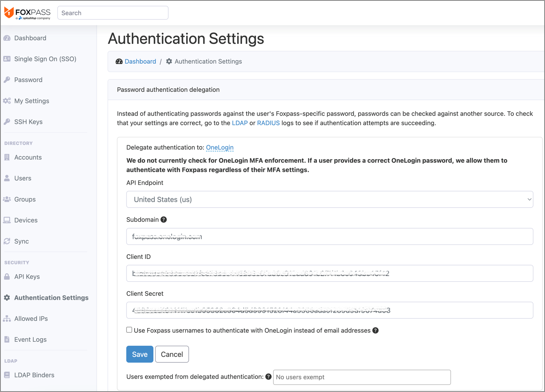Open My Settings in sidebar

(x=31, y=101)
